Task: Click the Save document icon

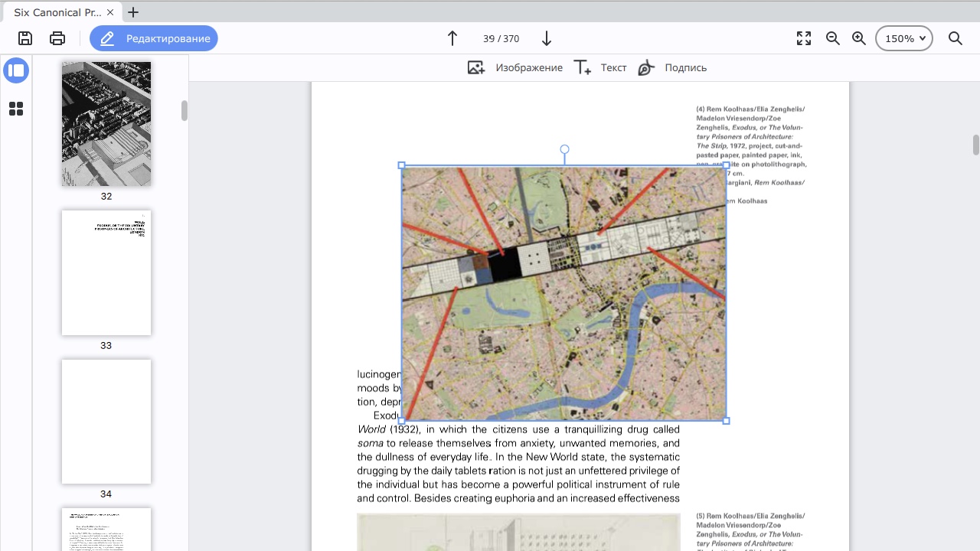Action: [x=25, y=38]
